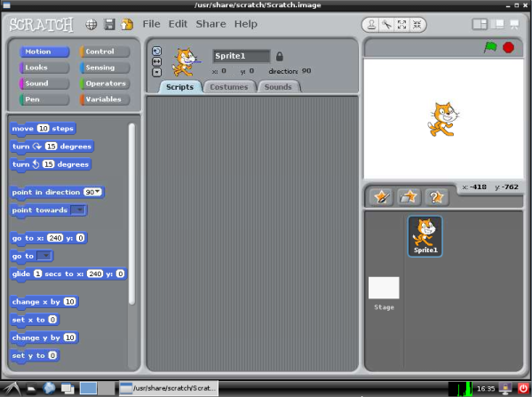Screen dimensions: 532x397
Task: Open the 'point towards' block dropdown
Action: pyautogui.click(x=79, y=210)
